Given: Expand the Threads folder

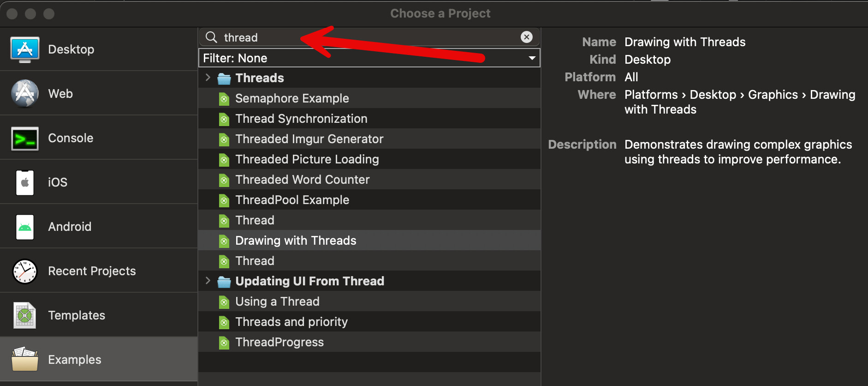Looking at the screenshot, I should coord(208,78).
